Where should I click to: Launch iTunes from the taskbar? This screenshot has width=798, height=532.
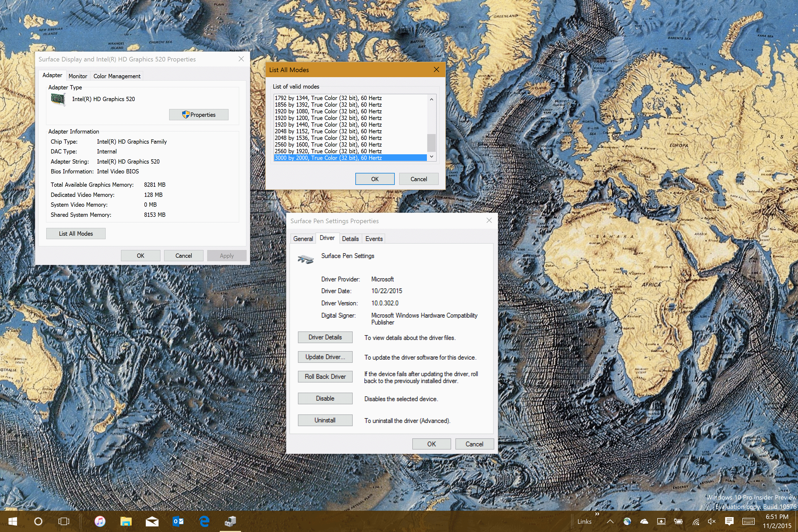click(x=100, y=521)
